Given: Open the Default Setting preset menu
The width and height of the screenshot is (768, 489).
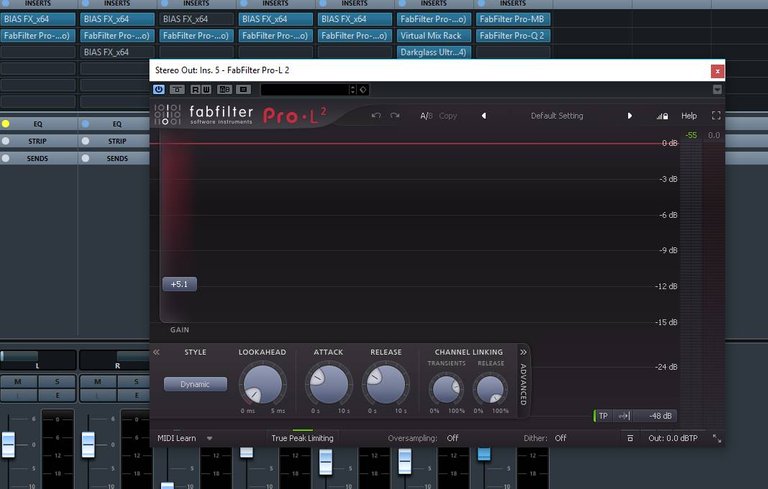Looking at the screenshot, I should pyautogui.click(x=557, y=116).
